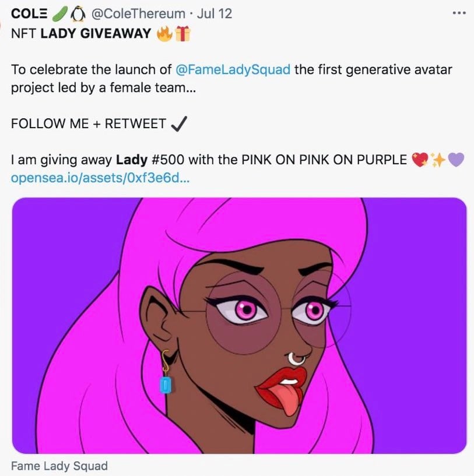
Task: Click the fire emoji after LADY GIVEAWAY
Action: [x=164, y=33]
